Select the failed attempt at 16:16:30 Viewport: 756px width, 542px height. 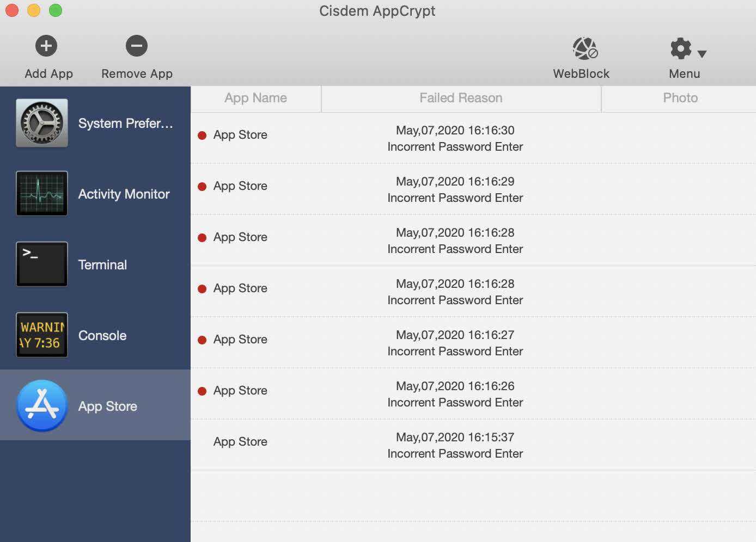(455, 138)
